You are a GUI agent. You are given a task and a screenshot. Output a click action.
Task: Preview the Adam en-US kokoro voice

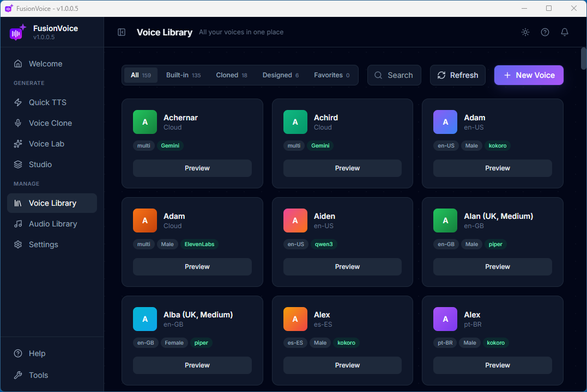492,168
